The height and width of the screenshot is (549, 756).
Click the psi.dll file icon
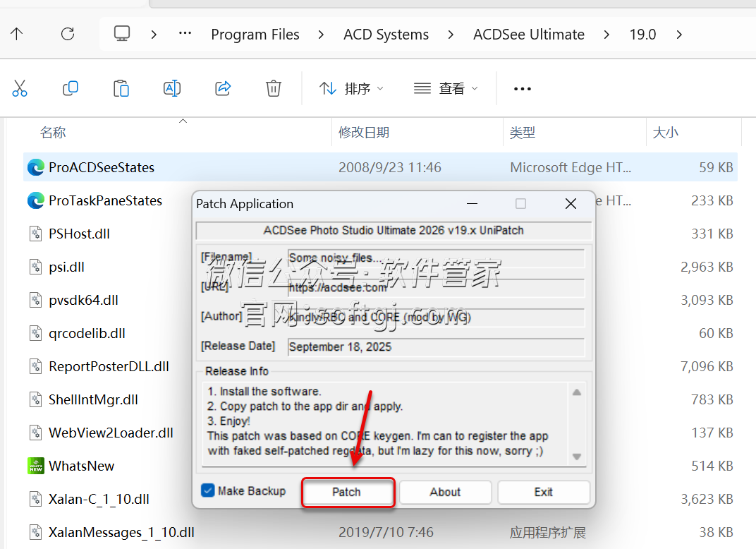pos(36,267)
